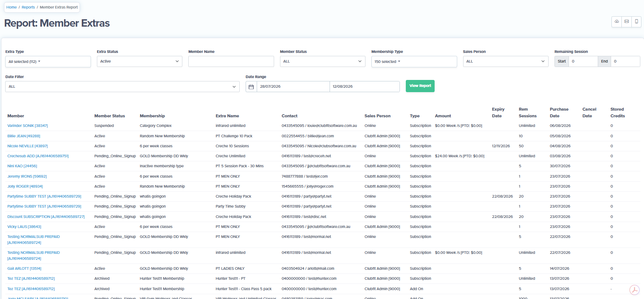This screenshot has height=299, width=644.
Task: Open member Nicole NEVILLE [43897]
Action: [28, 146]
